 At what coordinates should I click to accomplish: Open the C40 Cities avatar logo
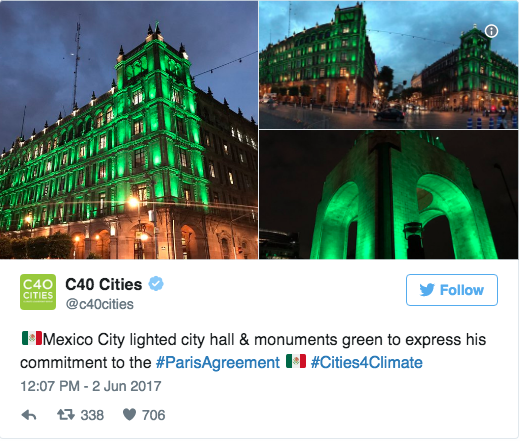(38, 292)
